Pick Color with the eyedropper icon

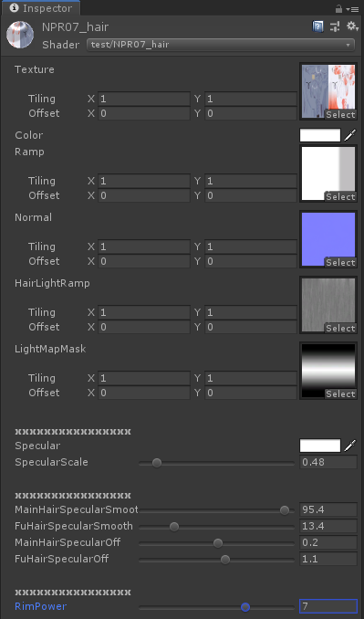[x=349, y=135]
